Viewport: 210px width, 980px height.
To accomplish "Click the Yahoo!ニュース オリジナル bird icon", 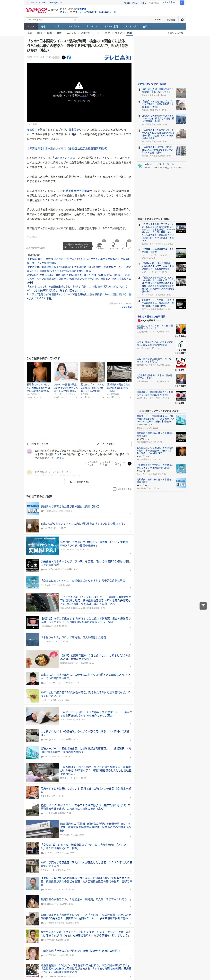I will click(x=140, y=166).
